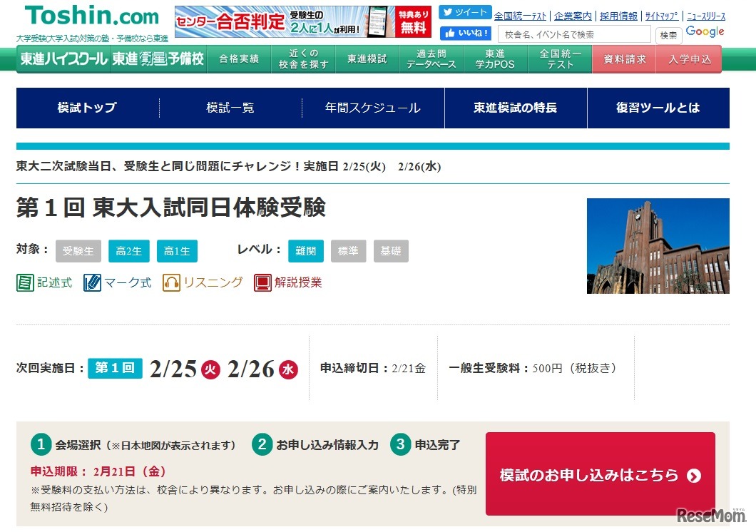This screenshot has width=756, height=532.
Task: Open Google from its logo icon
Action: (705, 31)
